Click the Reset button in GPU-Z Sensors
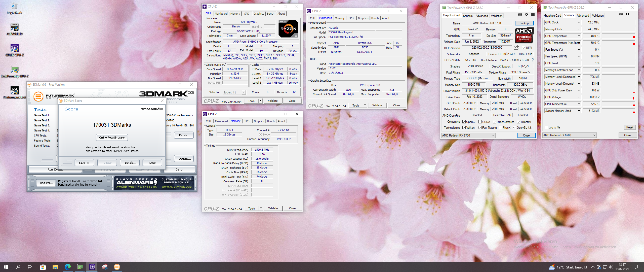 click(x=630, y=127)
